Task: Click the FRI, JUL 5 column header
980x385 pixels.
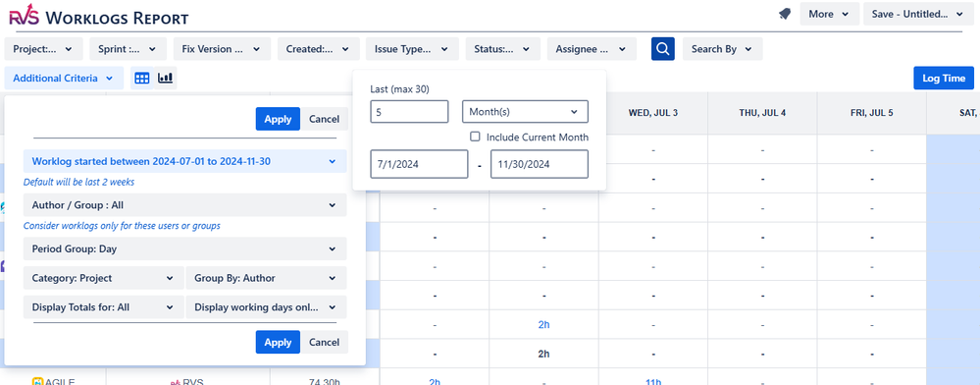Action: click(872, 113)
